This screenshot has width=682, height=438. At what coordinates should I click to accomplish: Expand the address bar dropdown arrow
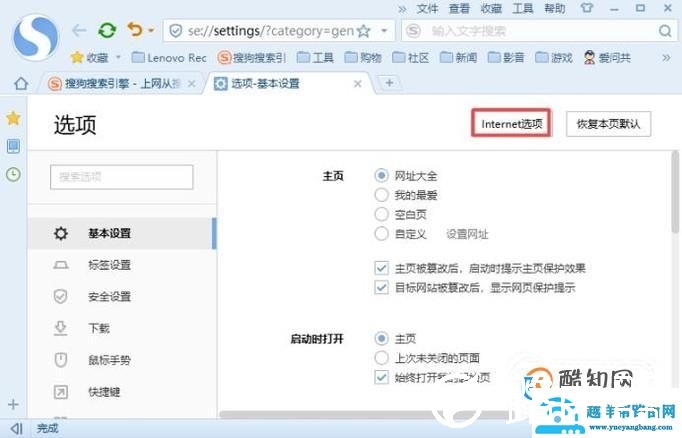pos(384,31)
